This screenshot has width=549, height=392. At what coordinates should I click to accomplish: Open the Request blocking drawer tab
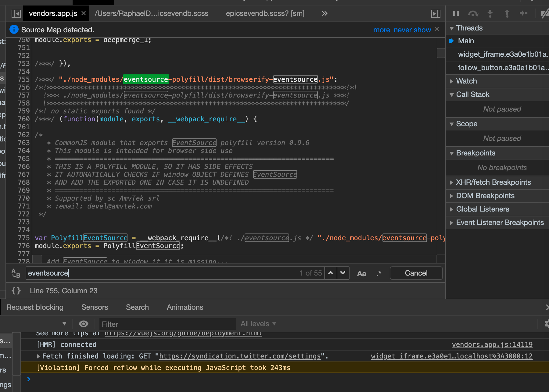(35, 307)
